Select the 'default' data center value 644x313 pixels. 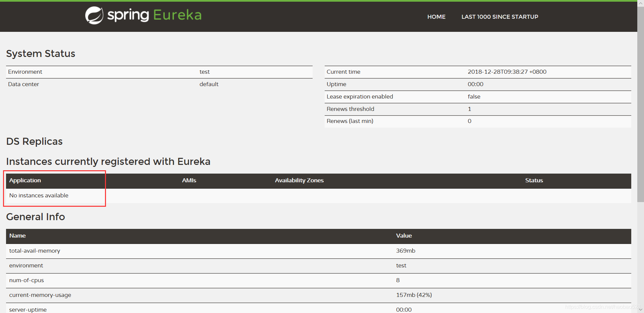tap(209, 84)
